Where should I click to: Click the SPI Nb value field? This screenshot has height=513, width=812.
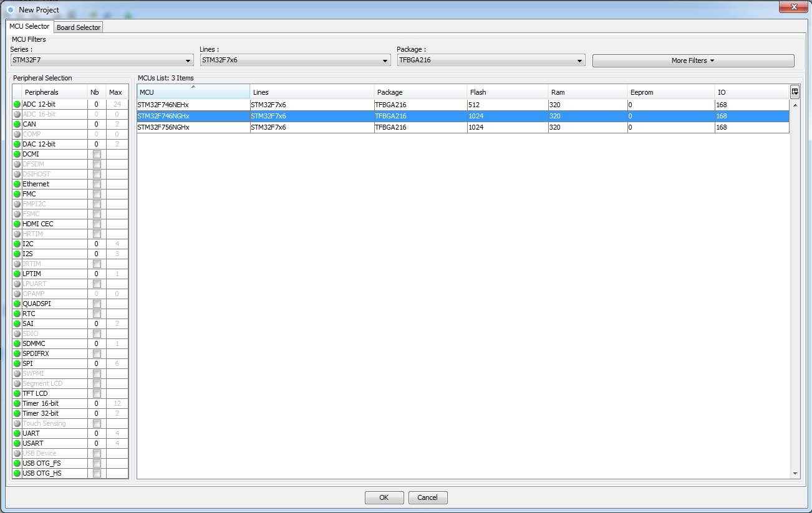point(97,363)
